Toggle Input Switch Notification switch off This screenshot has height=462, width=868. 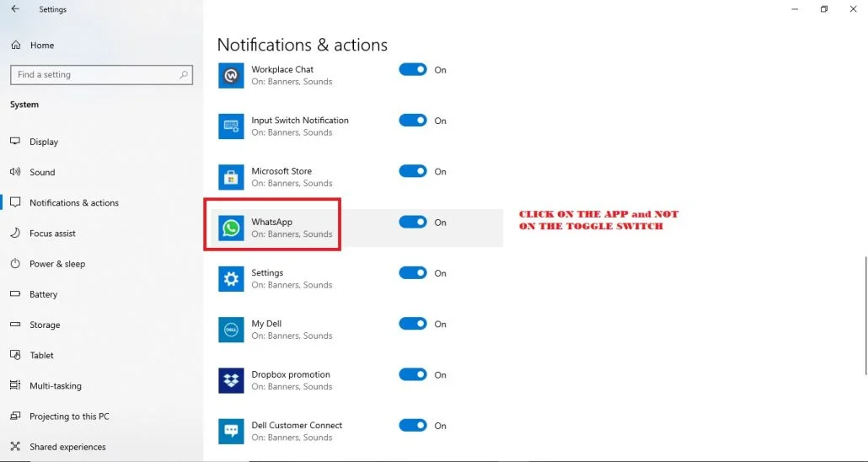(x=413, y=121)
